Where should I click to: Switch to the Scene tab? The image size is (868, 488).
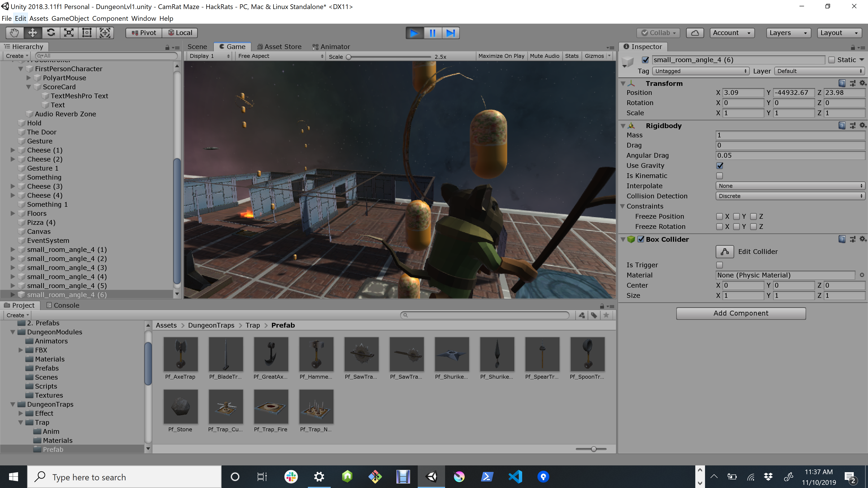197,47
